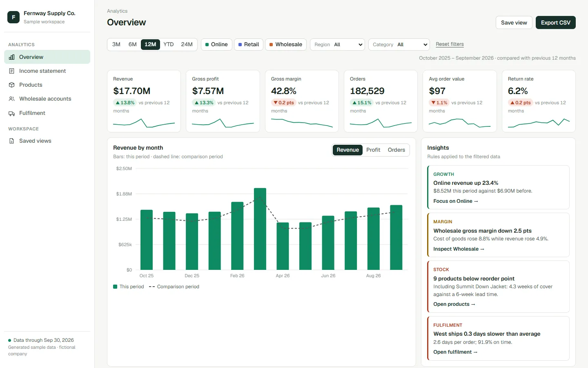Viewport: 588px width, 368px height.
Task: Click the dashed Comparison period legend marker
Action: [x=152, y=287]
